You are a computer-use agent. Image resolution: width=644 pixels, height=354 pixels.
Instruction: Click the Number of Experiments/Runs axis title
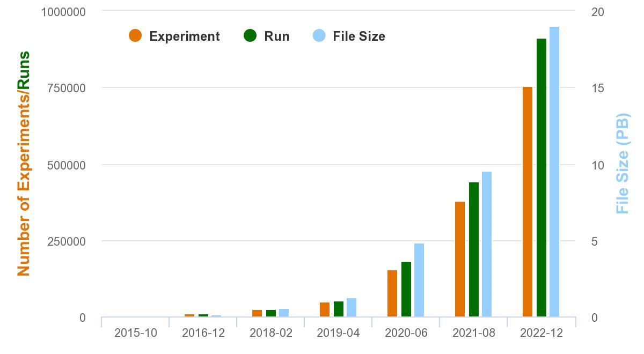pyautogui.click(x=24, y=164)
